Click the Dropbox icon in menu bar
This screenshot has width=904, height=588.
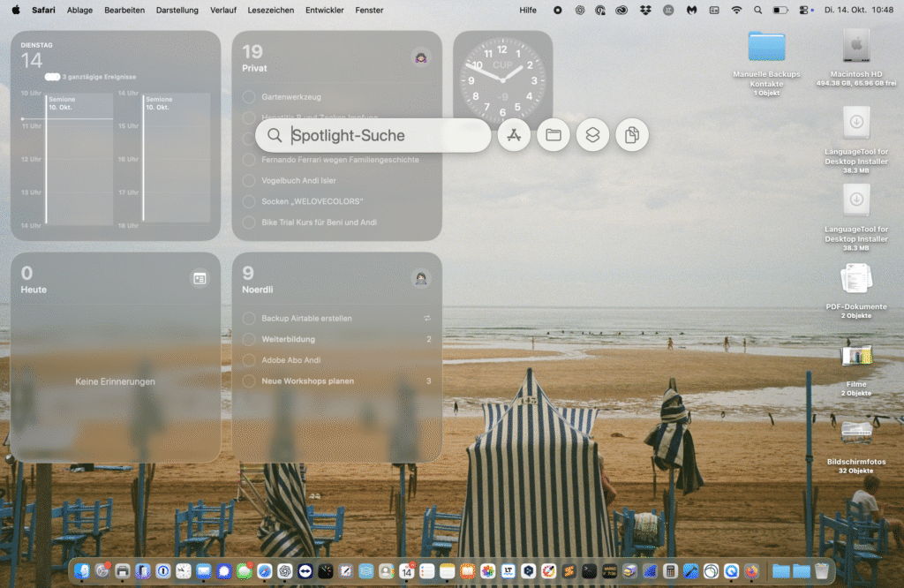[x=646, y=11]
